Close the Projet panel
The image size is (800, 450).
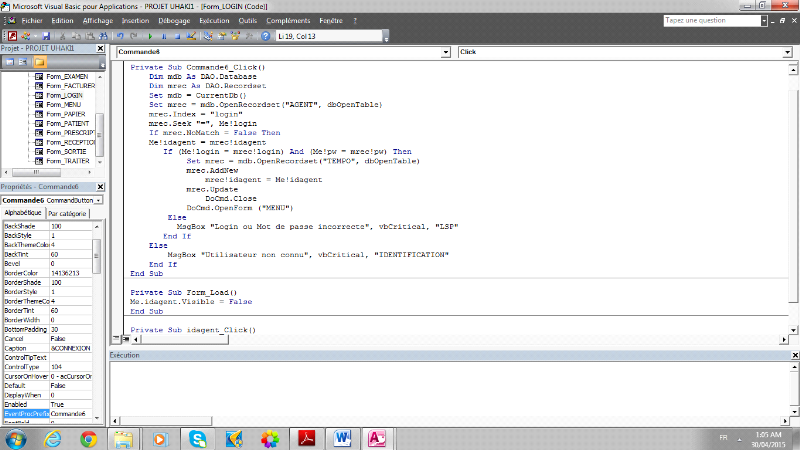pyautogui.click(x=99, y=48)
